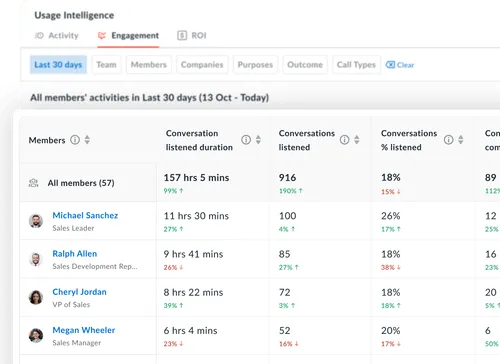Click Michael Sanchez's 26% listened value
Screen dimensions: 500x364
click(x=391, y=216)
